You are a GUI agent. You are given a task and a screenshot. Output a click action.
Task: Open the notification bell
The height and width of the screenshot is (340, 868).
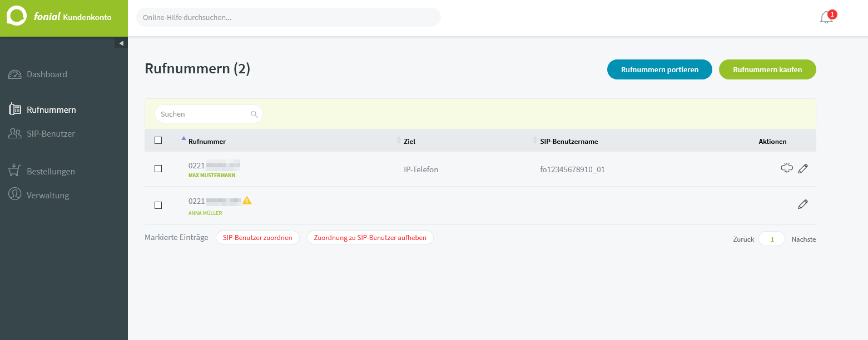(x=826, y=18)
